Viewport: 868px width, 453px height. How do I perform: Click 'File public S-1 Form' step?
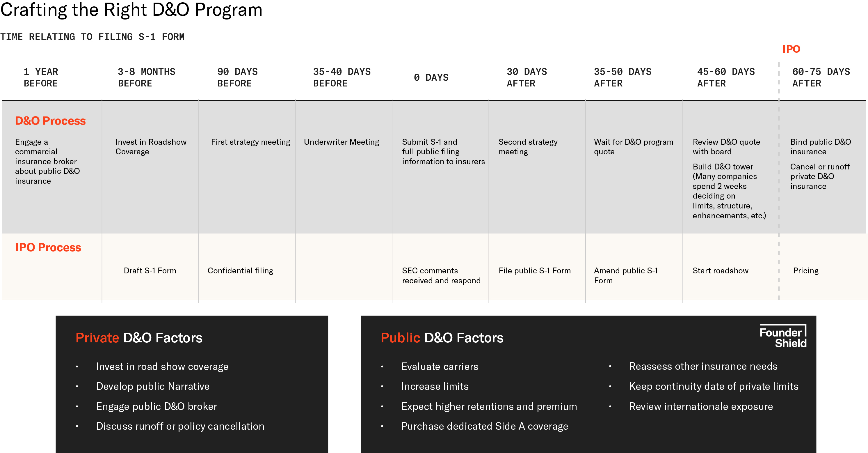tap(534, 271)
